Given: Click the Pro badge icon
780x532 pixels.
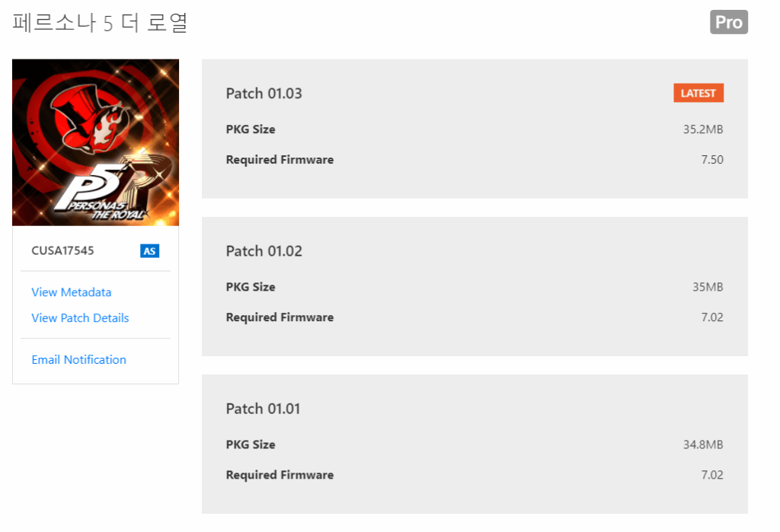Looking at the screenshot, I should 728,22.
